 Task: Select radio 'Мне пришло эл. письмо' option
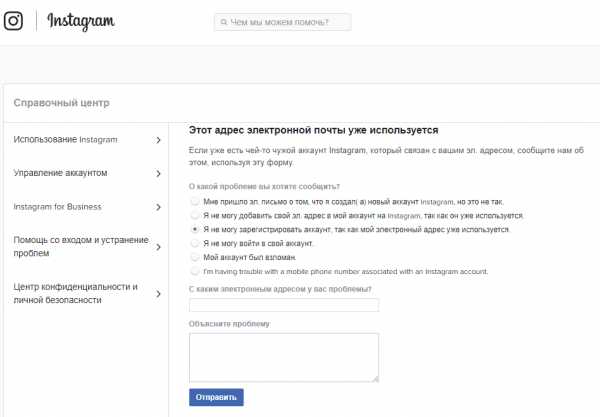(x=195, y=201)
